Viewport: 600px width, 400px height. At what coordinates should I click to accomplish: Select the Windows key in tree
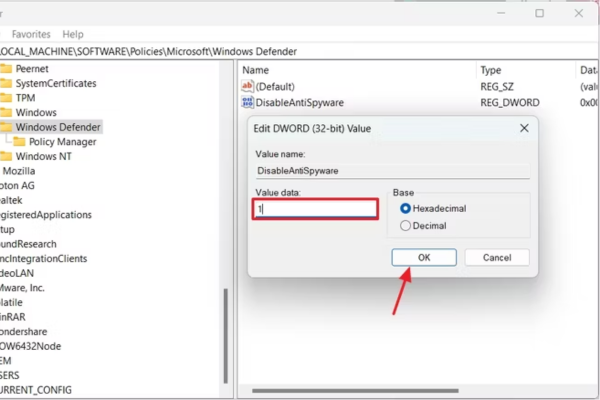(x=36, y=113)
